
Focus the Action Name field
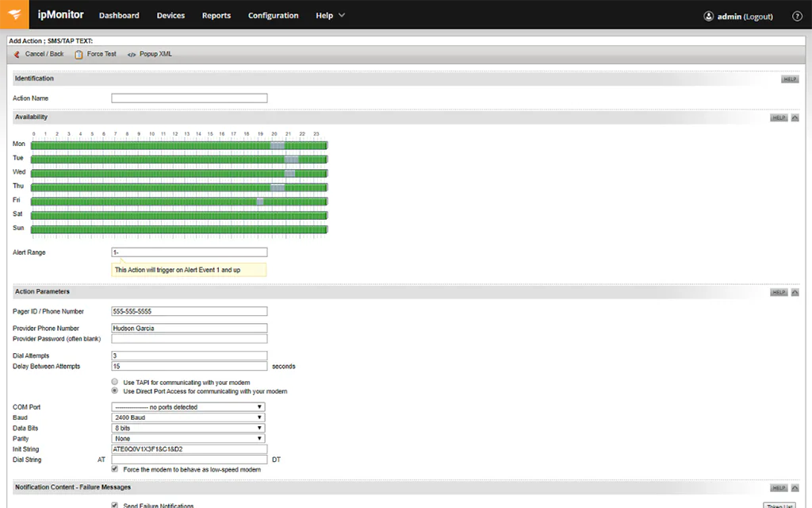[x=190, y=98]
